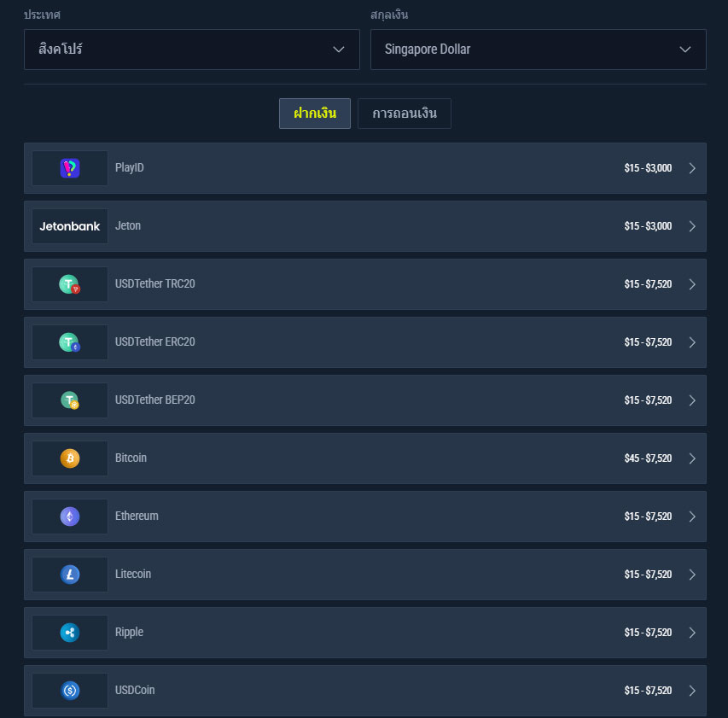Select the Jeton payment method

pyautogui.click(x=365, y=226)
